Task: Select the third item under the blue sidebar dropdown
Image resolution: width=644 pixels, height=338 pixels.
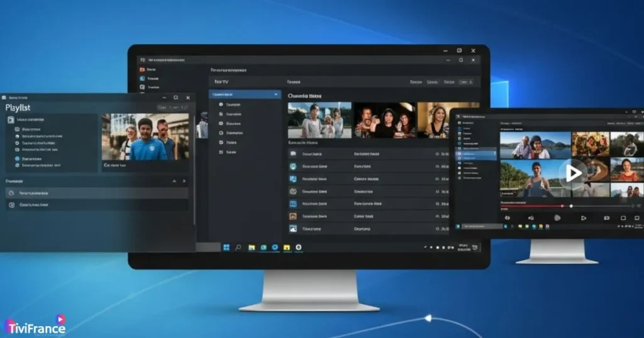Action: [x=230, y=124]
